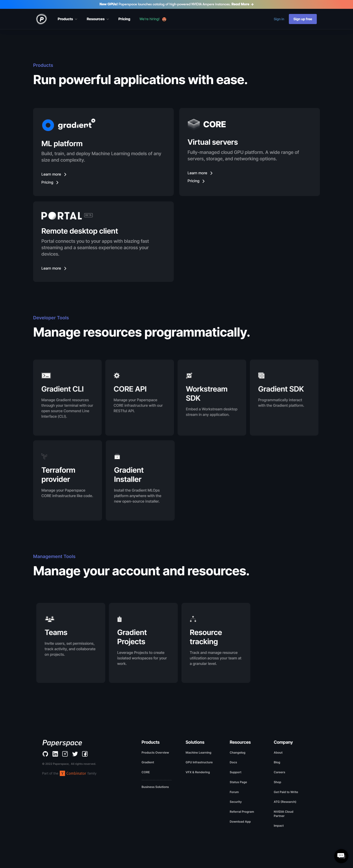
Task: Click the Y Combinator logo in footer
Action: pos(73,773)
